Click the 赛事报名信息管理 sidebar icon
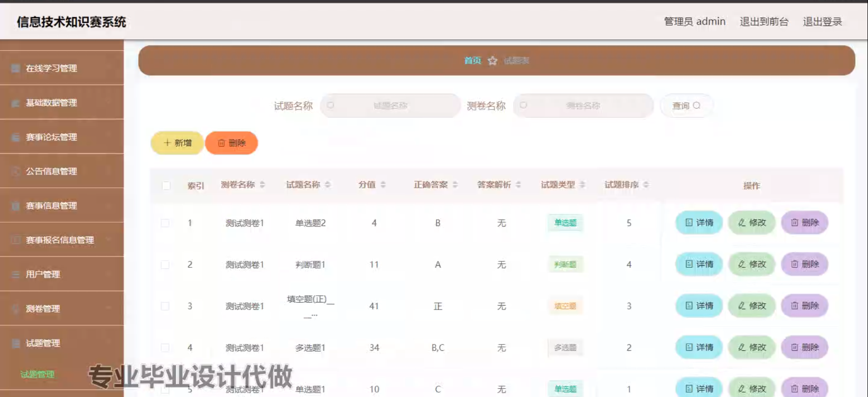The image size is (868, 397). pyautogui.click(x=16, y=240)
